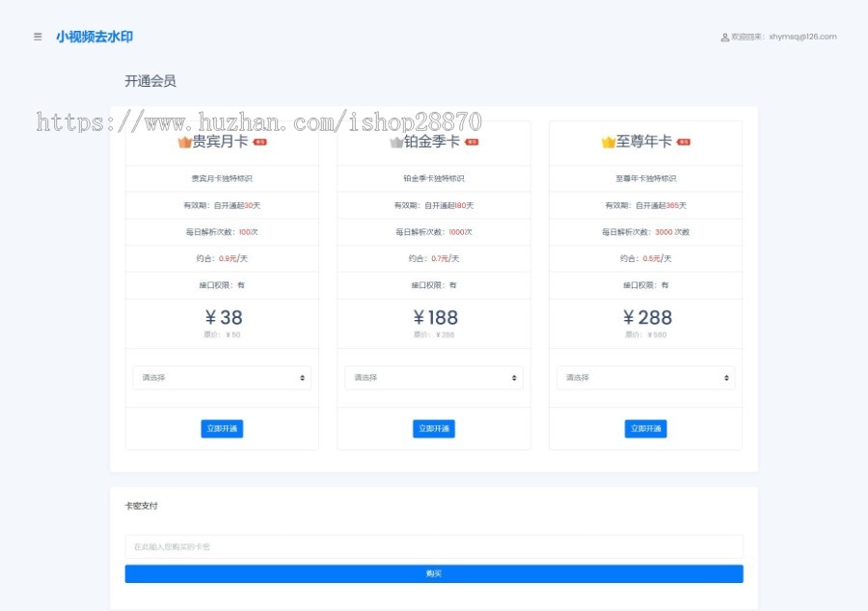Click 有效期 自开通起180天 row

[x=434, y=205]
